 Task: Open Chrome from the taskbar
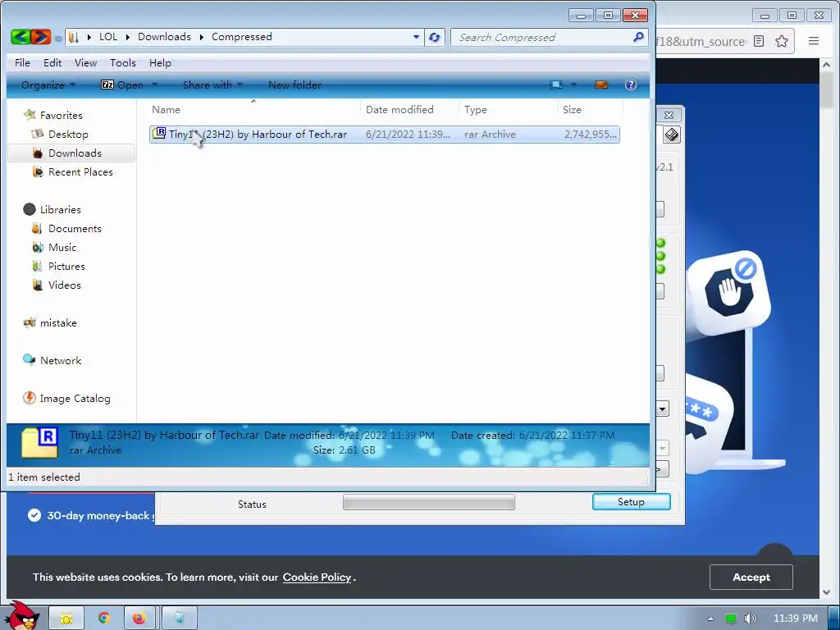coord(104,619)
